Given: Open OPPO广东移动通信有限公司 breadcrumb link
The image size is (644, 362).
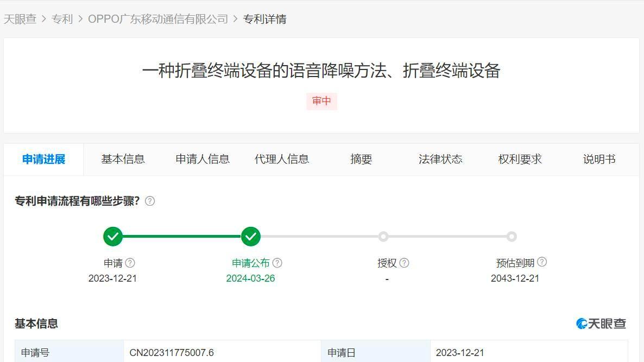Looking at the screenshot, I should pyautogui.click(x=157, y=19).
